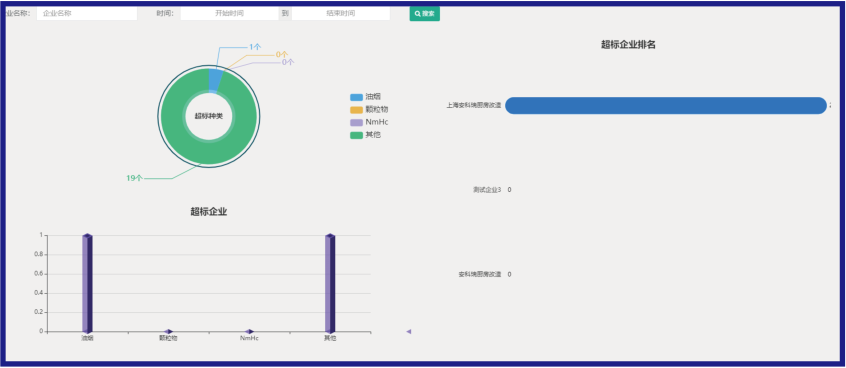This screenshot has height=368, width=846.
Task: Click the 超标种类 donut center
Action: 208,116
